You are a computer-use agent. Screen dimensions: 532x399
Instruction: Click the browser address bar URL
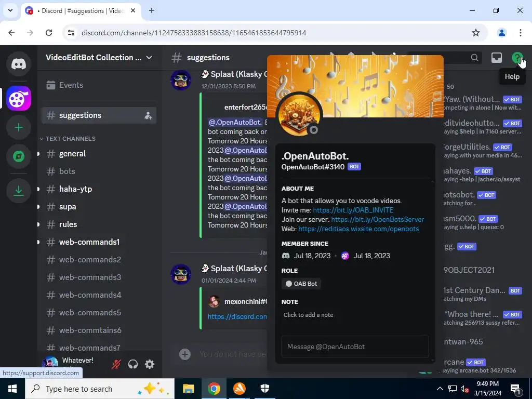pos(194,33)
